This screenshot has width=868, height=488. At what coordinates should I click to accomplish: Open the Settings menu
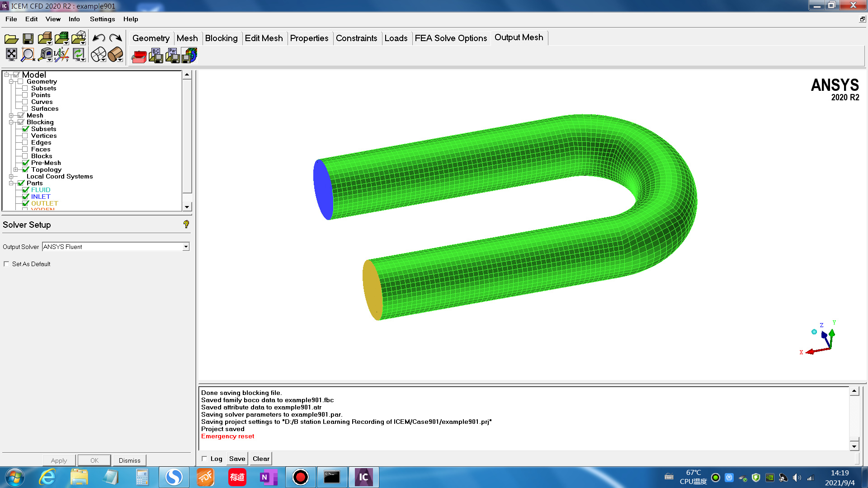coord(102,19)
